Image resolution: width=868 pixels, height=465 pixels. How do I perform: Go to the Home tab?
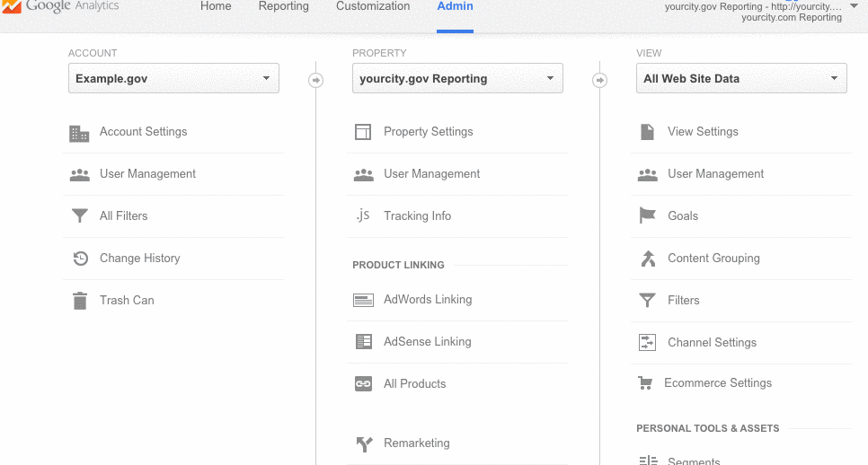click(x=216, y=6)
